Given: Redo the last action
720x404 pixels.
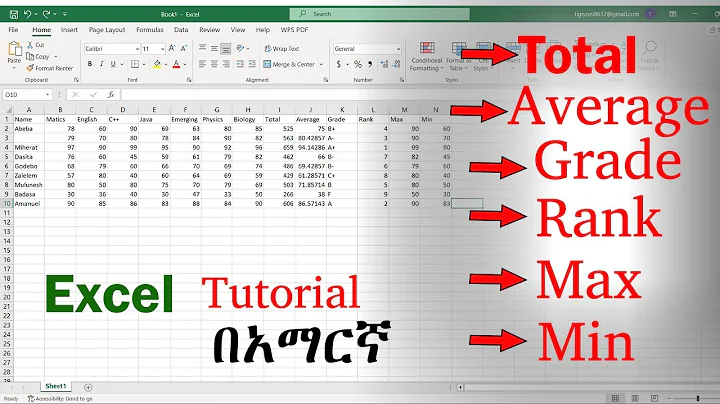Looking at the screenshot, I should point(46,14).
